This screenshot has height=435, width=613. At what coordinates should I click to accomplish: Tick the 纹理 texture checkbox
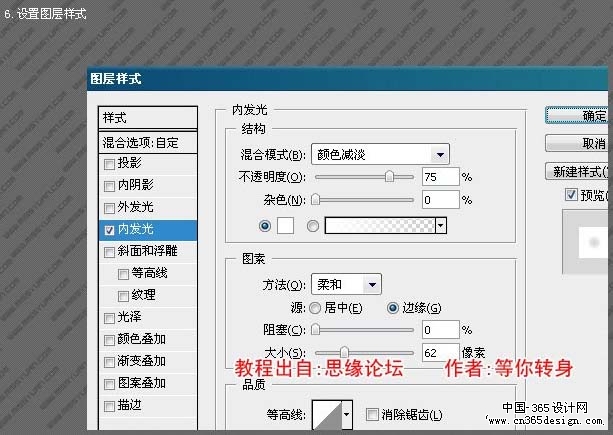click(123, 296)
